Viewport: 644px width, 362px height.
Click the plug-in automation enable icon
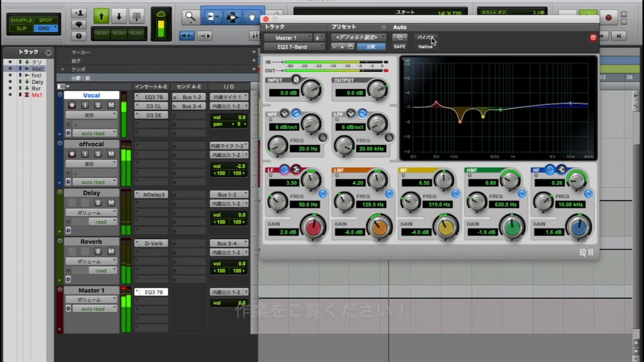400,37
